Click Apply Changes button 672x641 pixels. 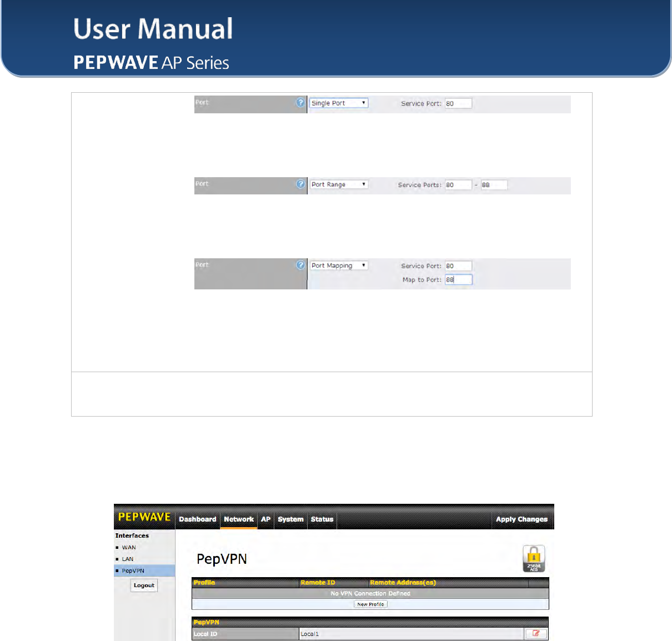(x=521, y=519)
